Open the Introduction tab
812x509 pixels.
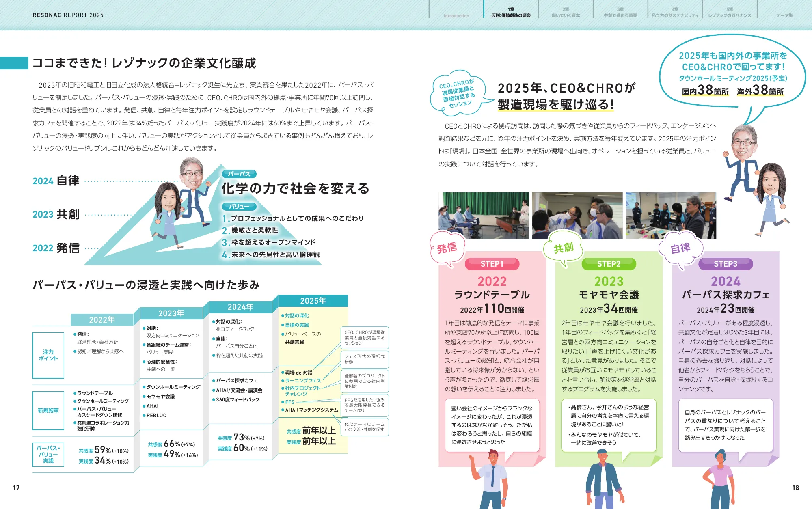click(x=456, y=15)
